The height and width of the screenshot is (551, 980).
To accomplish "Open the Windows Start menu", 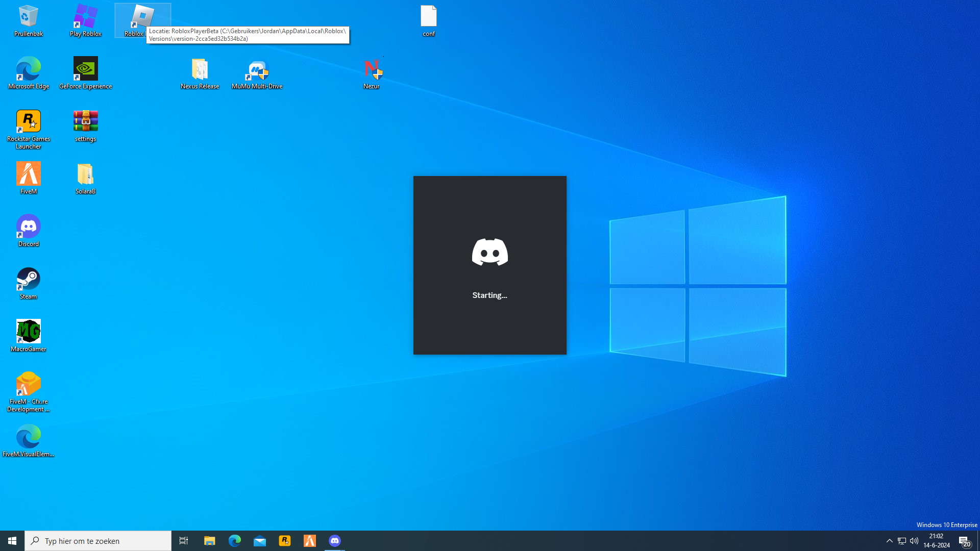I will pos(12,541).
